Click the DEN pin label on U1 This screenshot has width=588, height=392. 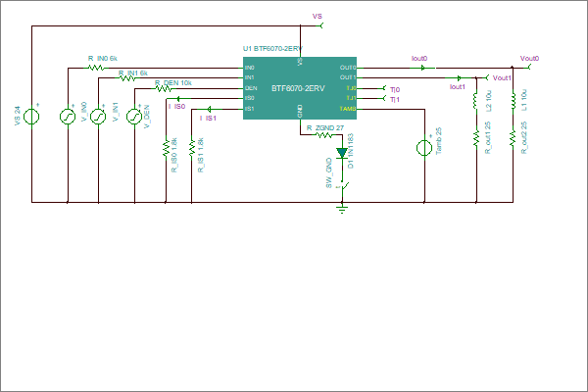tap(251, 88)
